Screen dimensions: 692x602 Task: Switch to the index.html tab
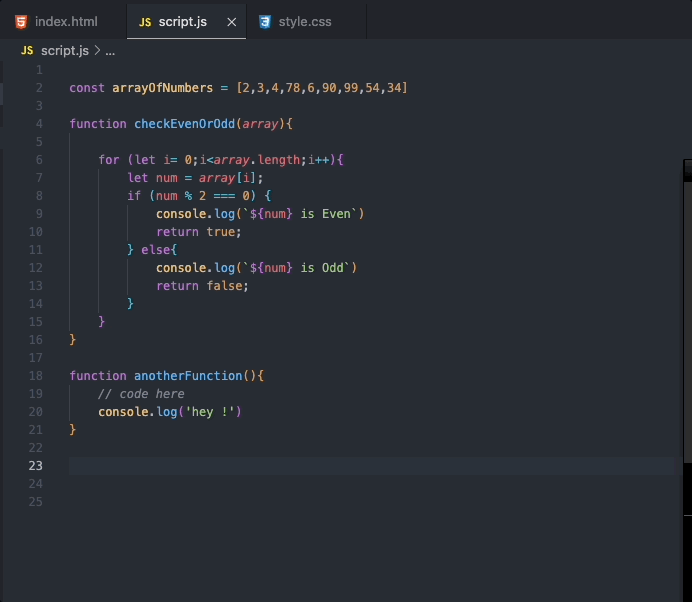click(x=66, y=21)
